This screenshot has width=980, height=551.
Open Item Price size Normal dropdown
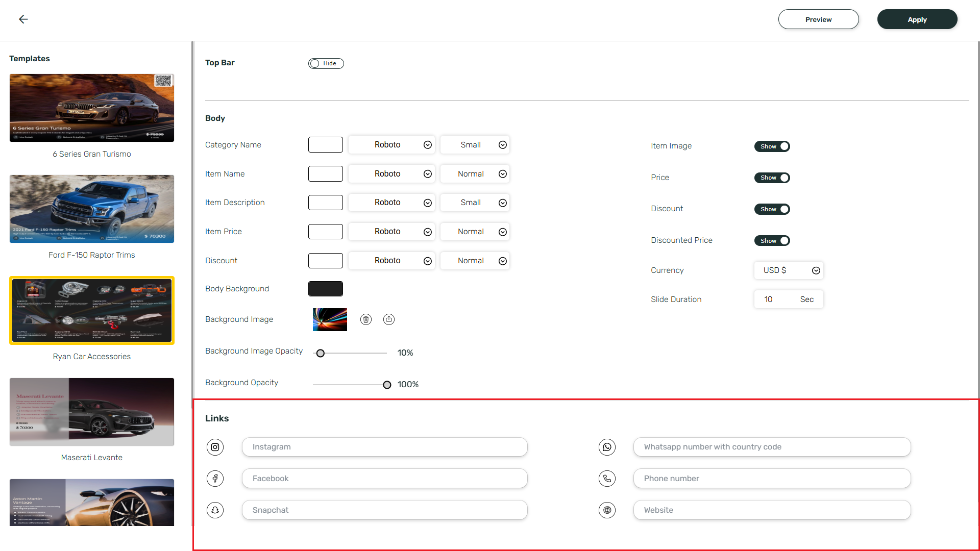(475, 232)
